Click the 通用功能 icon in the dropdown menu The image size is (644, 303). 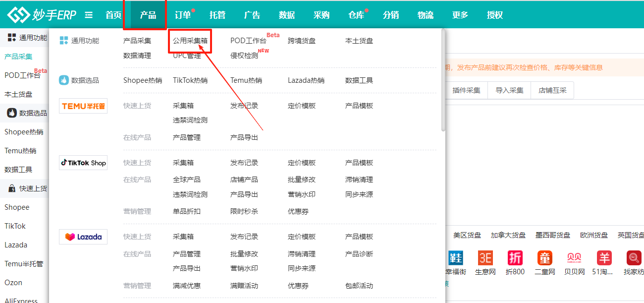(x=63, y=41)
